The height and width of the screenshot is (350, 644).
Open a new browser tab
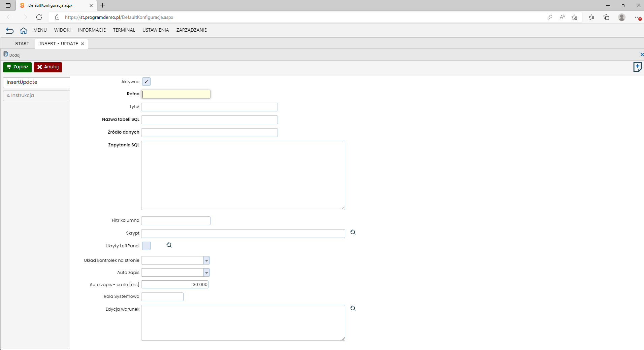pyautogui.click(x=103, y=5)
